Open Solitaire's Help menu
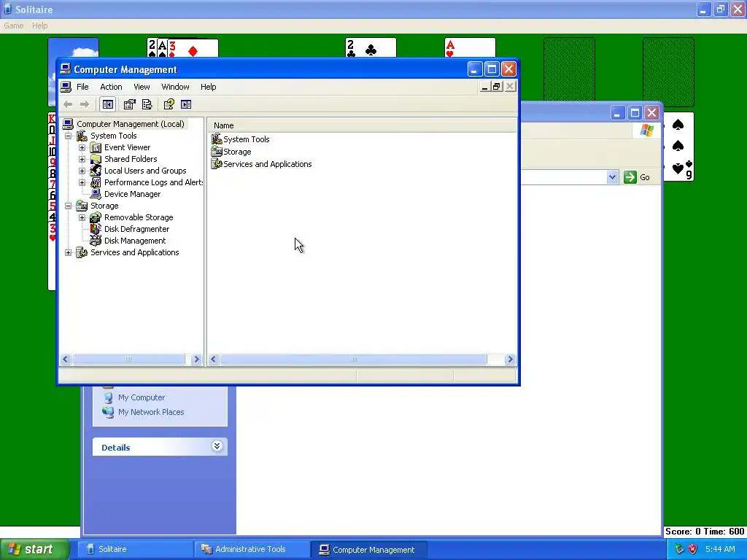 (x=39, y=26)
